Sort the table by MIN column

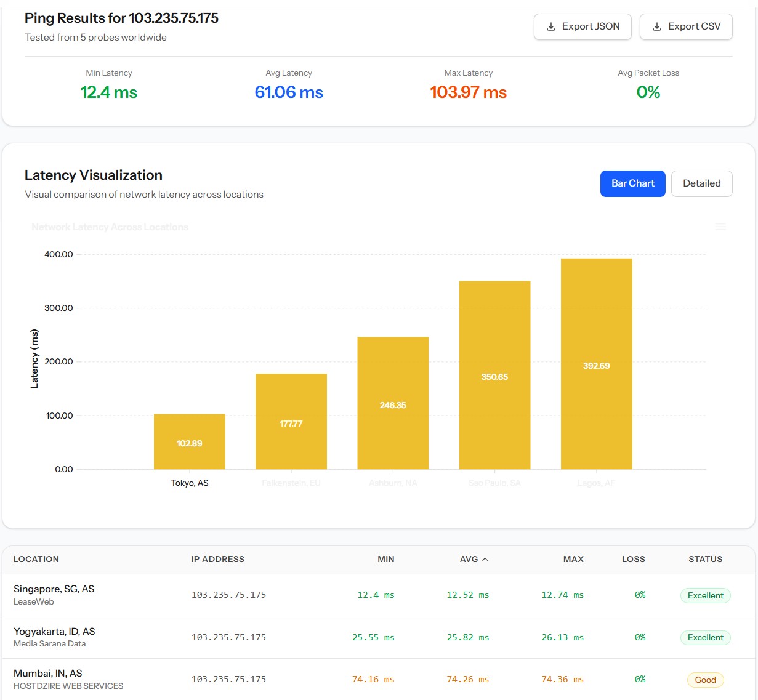coord(385,559)
